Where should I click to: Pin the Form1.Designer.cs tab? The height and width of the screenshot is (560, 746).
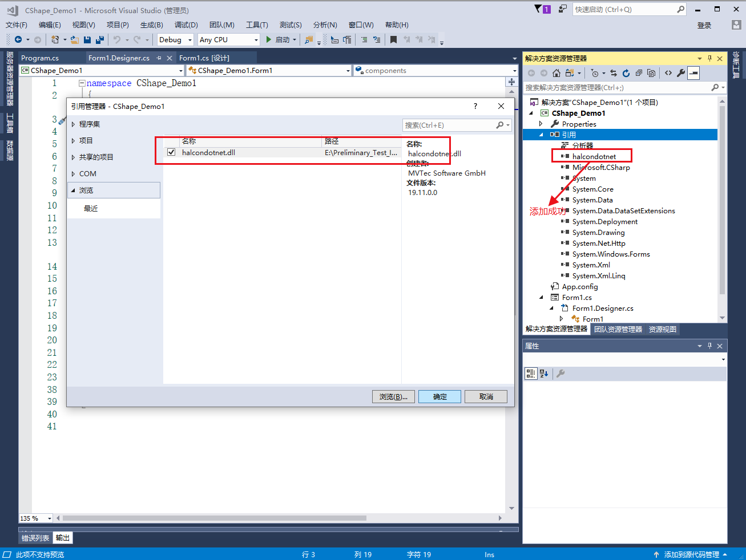coord(159,58)
